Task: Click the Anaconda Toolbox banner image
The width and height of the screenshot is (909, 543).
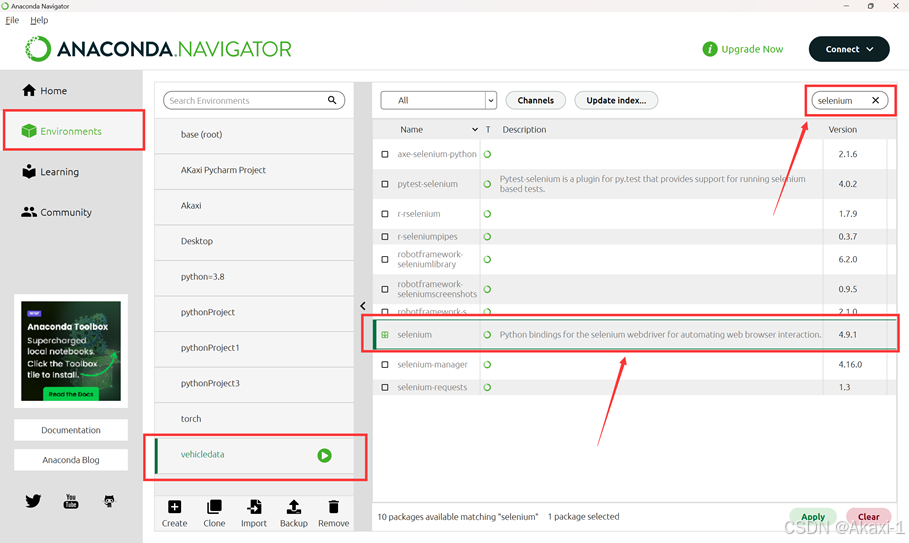Action: (x=71, y=351)
